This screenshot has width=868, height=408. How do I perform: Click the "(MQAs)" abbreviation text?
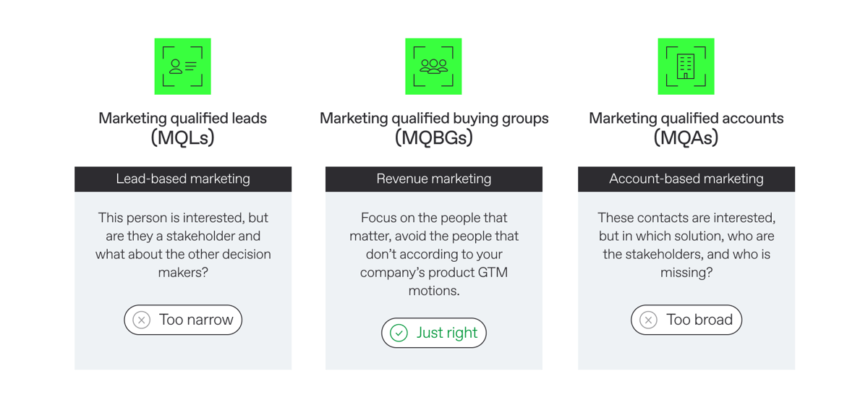[x=686, y=137]
